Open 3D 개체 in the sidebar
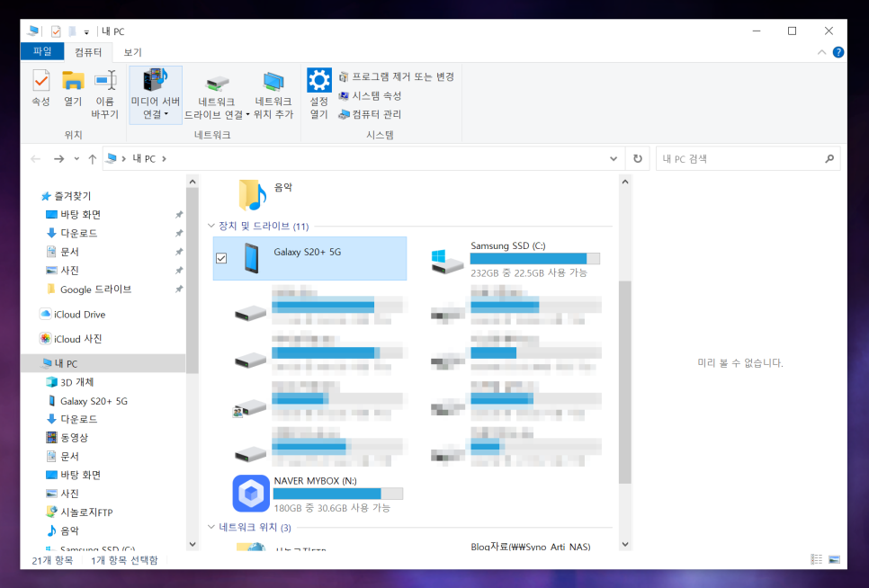Viewport: 869px width, 588px height. 70,382
